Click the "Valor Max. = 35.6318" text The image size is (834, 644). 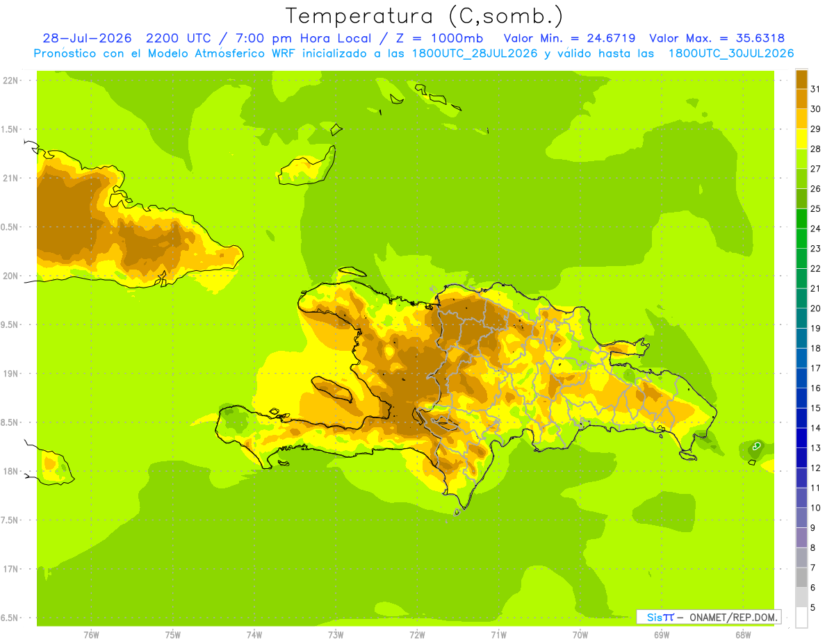tap(717, 38)
